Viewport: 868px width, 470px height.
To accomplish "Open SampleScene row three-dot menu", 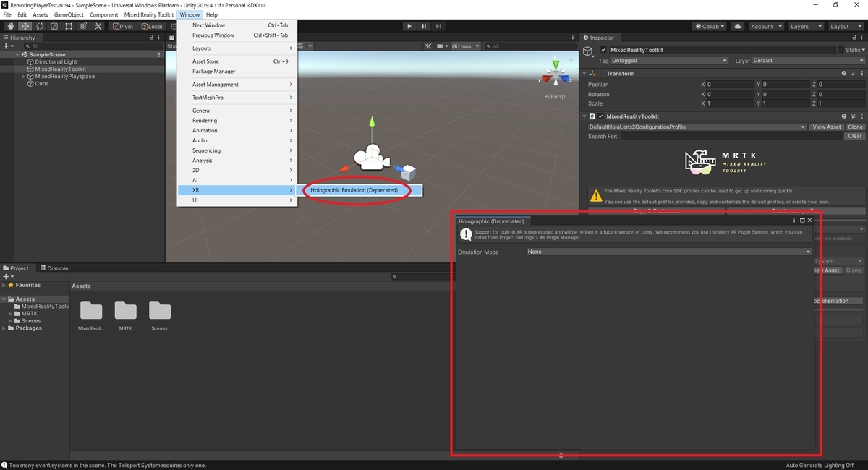I will coord(159,54).
